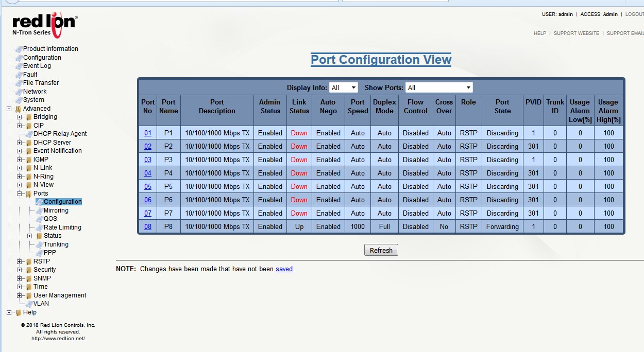Expand the N-Link tree node
644x352 pixels.
pos(20,168)
